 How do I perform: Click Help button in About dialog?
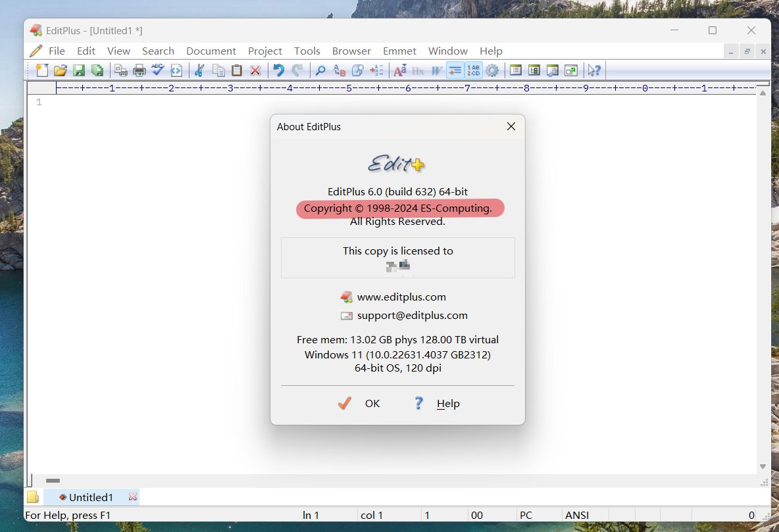click(x=437, y=403)
